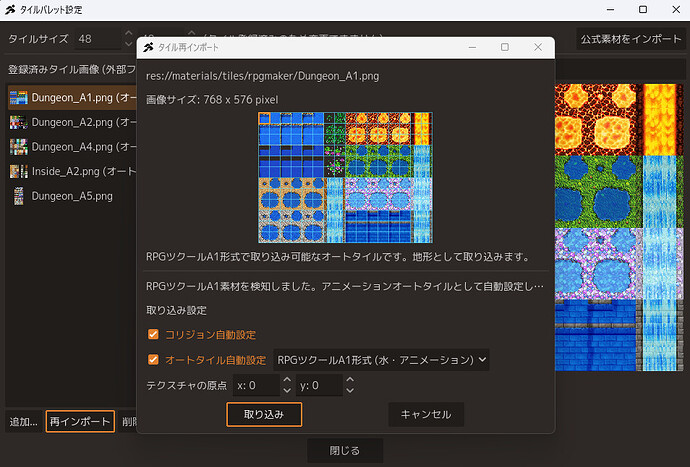Click the Dungeon_A2.png thumbnail icon
The width and height of the screenshot is (690, 467).
(18, 122)
